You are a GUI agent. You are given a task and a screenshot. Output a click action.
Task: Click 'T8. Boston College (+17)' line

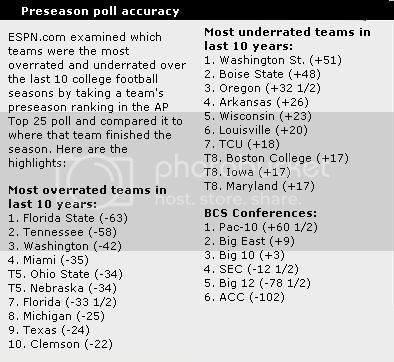276,158
